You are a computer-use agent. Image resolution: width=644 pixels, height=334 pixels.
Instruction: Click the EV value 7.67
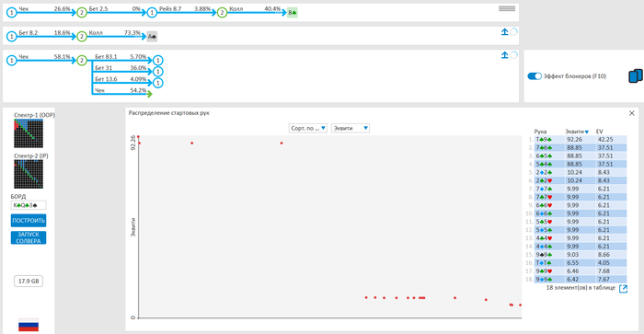click(604, 280)
